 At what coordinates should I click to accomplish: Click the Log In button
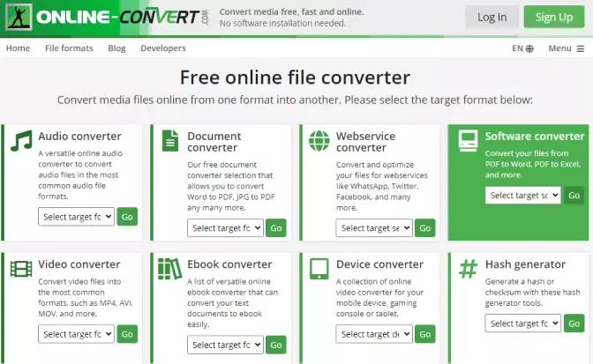(x=492, y=17)
